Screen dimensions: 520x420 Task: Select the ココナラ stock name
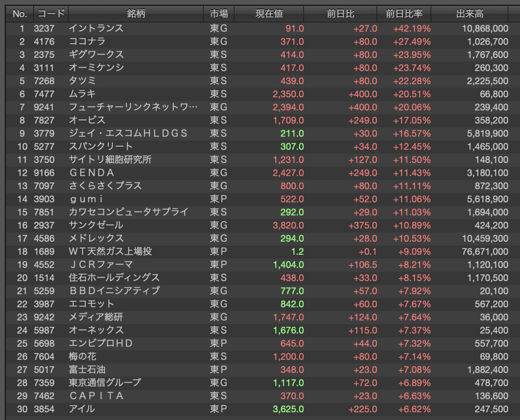point(87,42)
